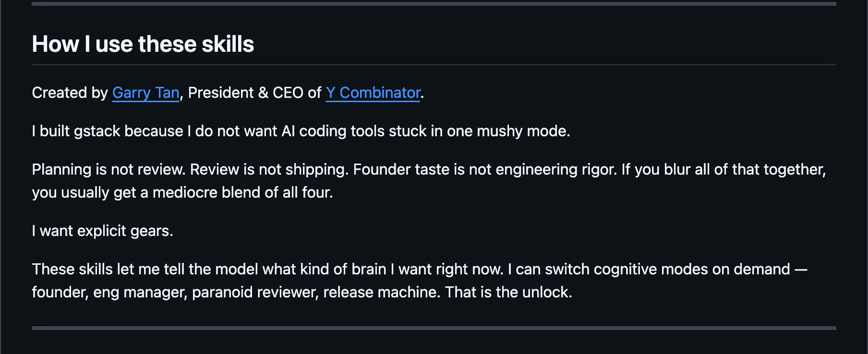868x354 pixels.
Task: Click the "President & CEO of" text
Action: pos(254,93)
